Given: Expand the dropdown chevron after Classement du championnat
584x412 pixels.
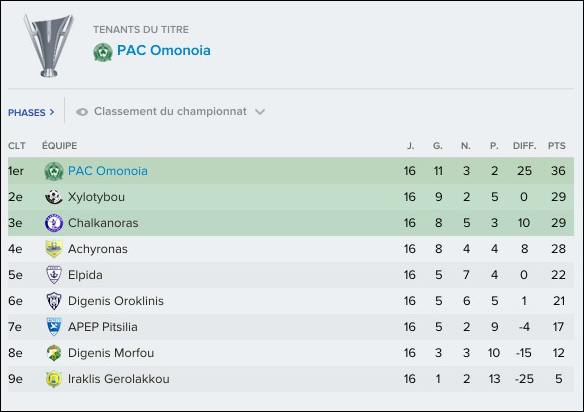Looking at the screenshot, I should point(260,112).
